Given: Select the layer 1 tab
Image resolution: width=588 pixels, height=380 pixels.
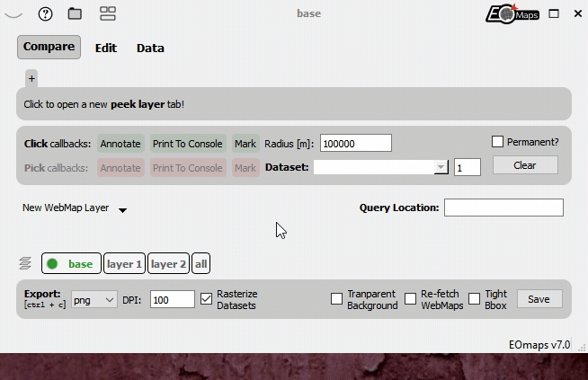Looking at the screenshot, I should pyautogui.click(x=124, y=263).
